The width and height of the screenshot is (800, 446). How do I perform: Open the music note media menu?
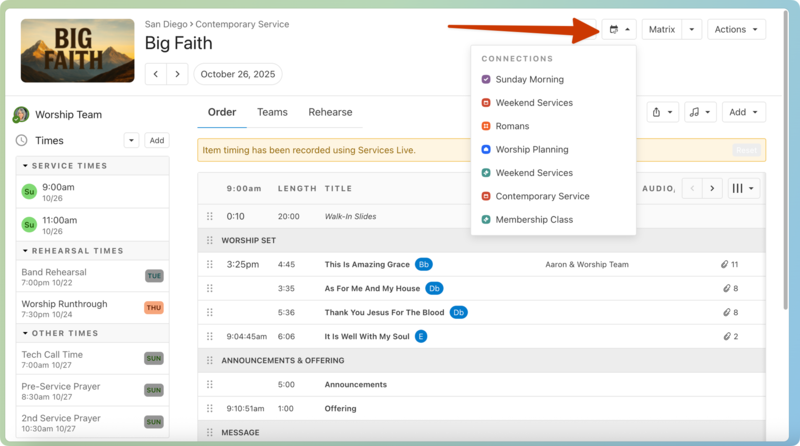(700, 112)
